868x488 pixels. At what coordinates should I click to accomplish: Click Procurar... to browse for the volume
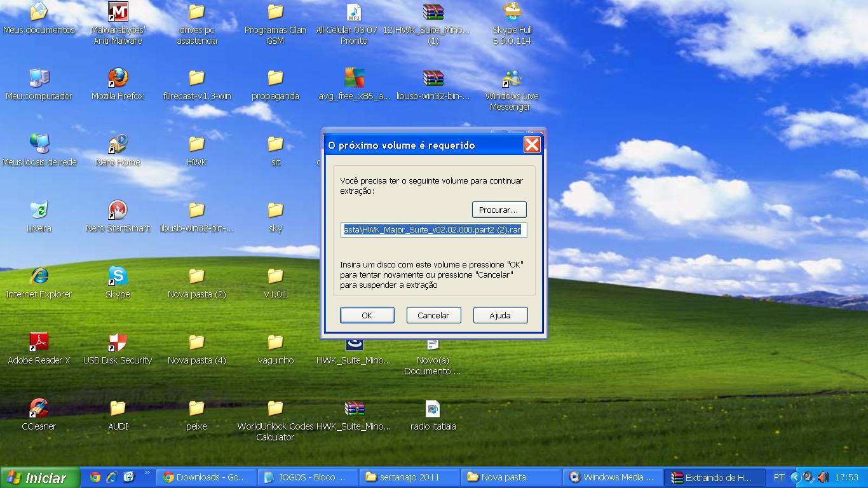tap(499, 210)
